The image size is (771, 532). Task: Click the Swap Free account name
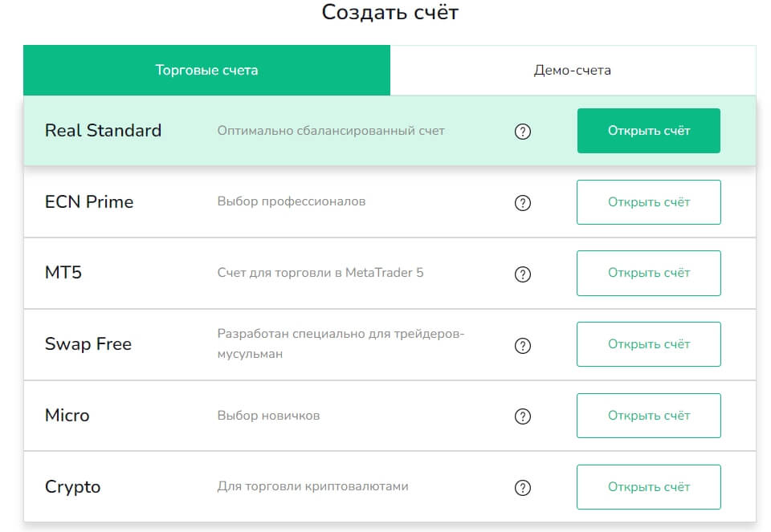tap(88, 344)
